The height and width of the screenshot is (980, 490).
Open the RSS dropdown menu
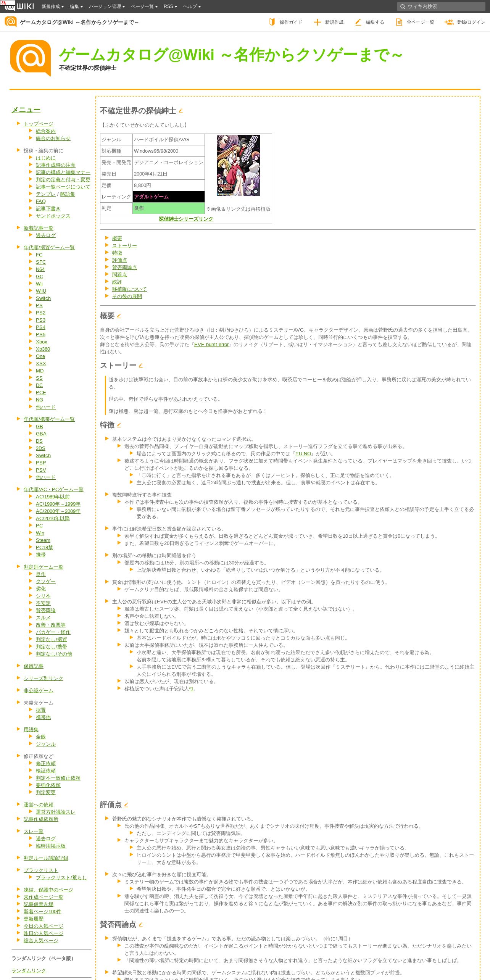170,6
